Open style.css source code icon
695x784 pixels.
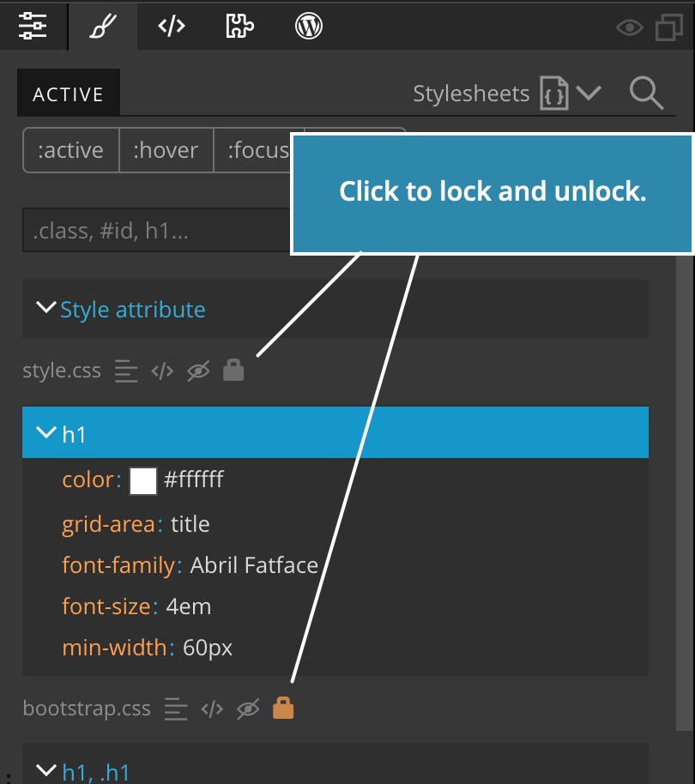click(162, 371)
